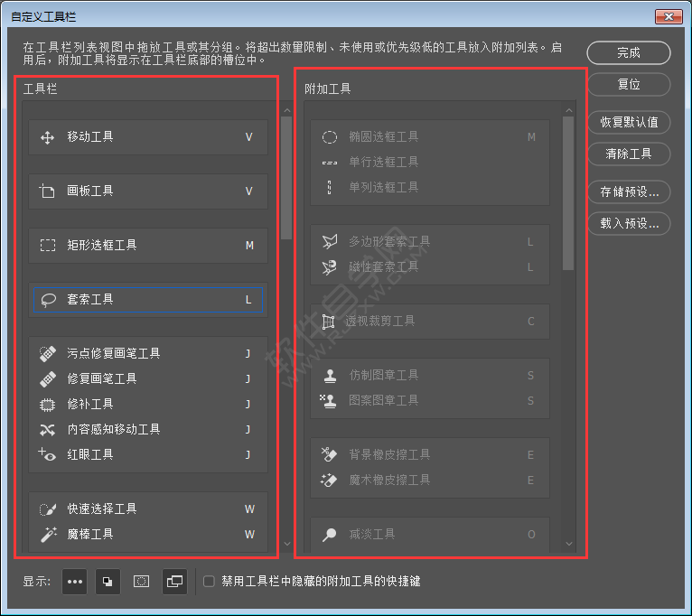Click the 修补工具 patch icon
692x616 pixels.
[x=47, y=405]
